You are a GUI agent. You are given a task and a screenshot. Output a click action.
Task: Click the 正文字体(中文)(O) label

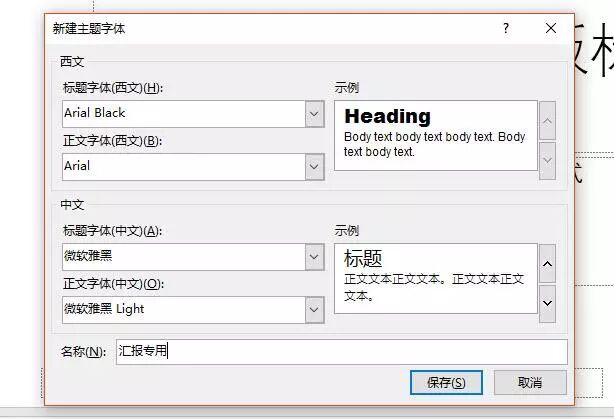113,284
